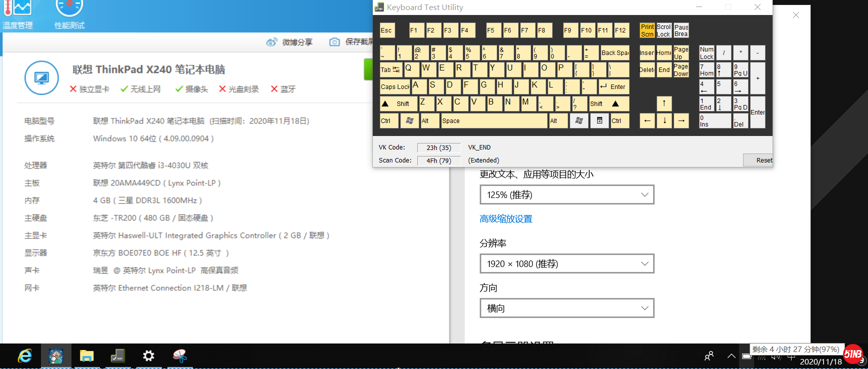This screenshot has width=868, height=369.
Task: Open Internet Explorer from the taskbar
Action: [x=25, y=356]
